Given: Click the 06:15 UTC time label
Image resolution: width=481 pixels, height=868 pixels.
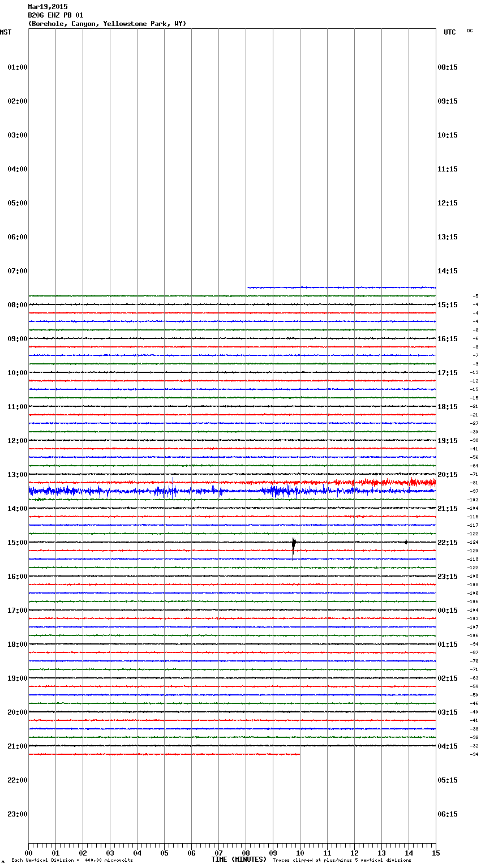Looking at the screenshot, I should [x=448, y=814].
